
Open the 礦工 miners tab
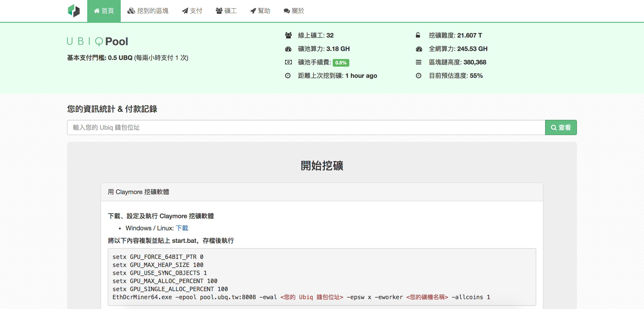click(226, 11)
